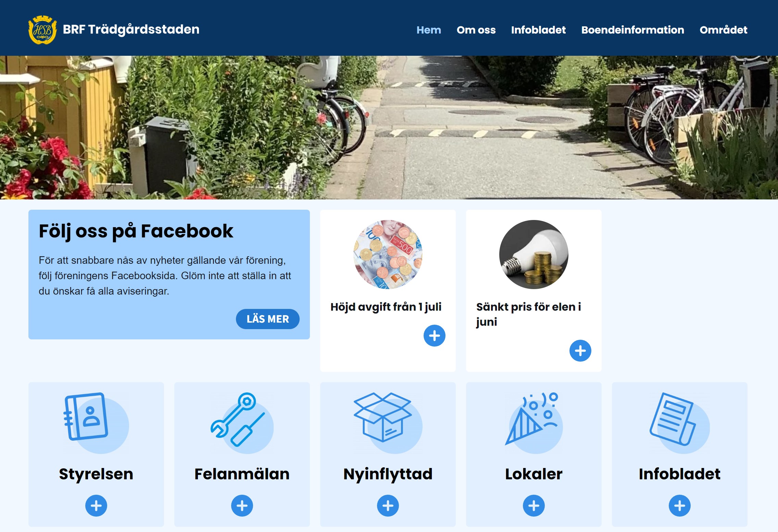The width and height of the screenshot is (778, 532).
Task: Click the plus button under Lokaler
Action: (534, 506)
